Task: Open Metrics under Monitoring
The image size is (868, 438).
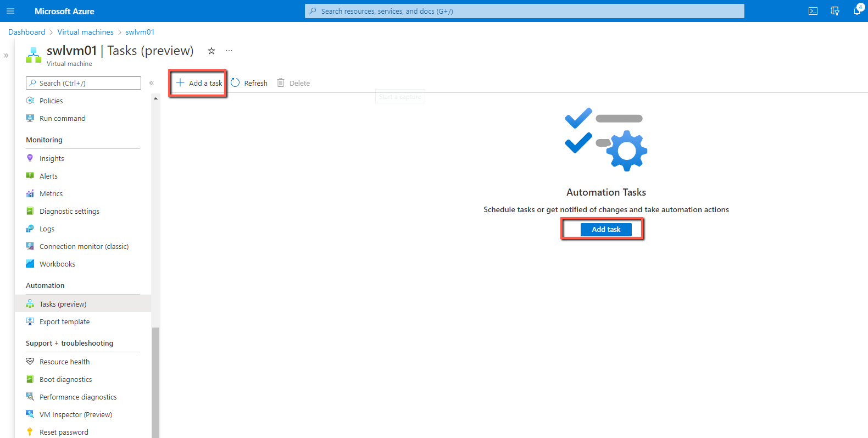Action: click(51, 193)
